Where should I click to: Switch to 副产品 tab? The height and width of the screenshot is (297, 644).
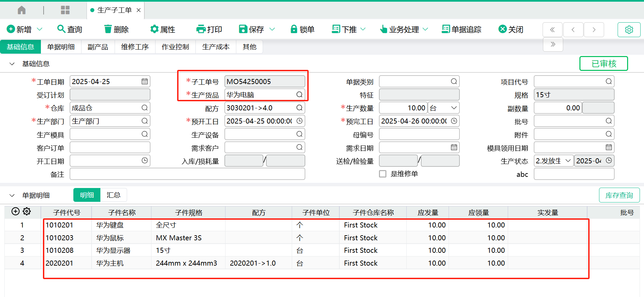[98, 47]
